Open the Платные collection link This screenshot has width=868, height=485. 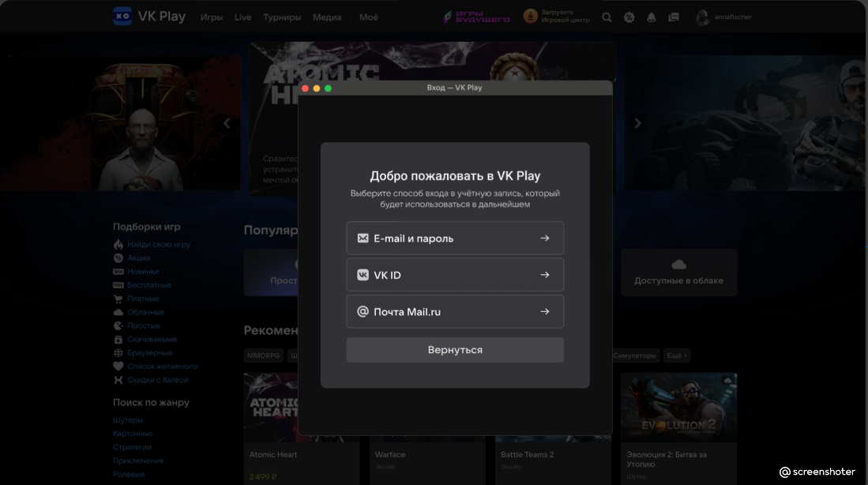tap(143, 299)
